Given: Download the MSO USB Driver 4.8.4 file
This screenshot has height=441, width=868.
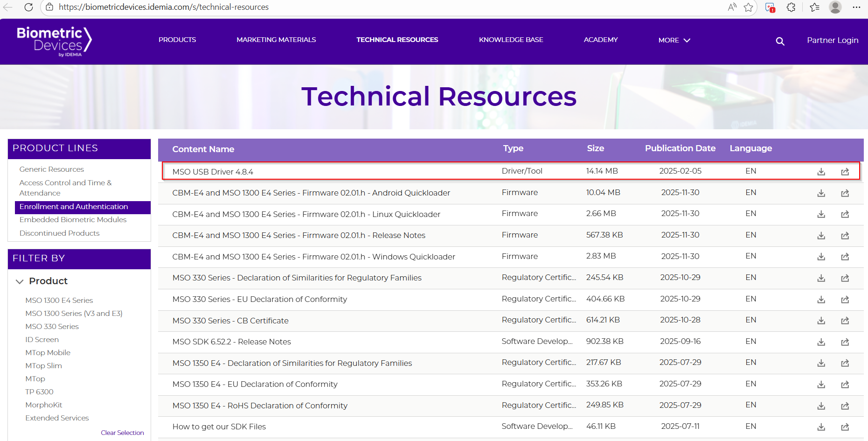Looking at the screenshot, I should 821,172.
